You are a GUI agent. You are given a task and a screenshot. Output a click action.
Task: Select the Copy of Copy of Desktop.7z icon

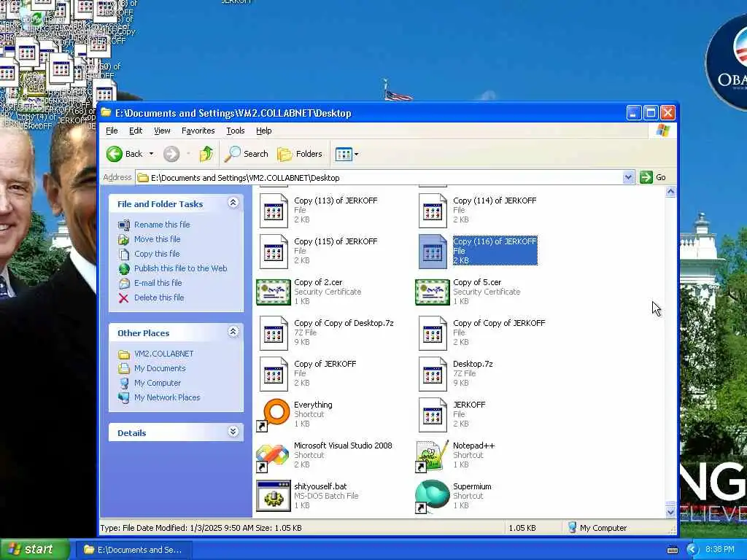pos(274,332)
